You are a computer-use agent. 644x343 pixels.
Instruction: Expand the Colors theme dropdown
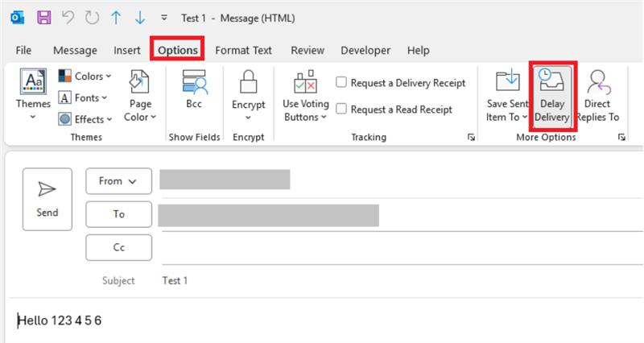tap(85, 76)
